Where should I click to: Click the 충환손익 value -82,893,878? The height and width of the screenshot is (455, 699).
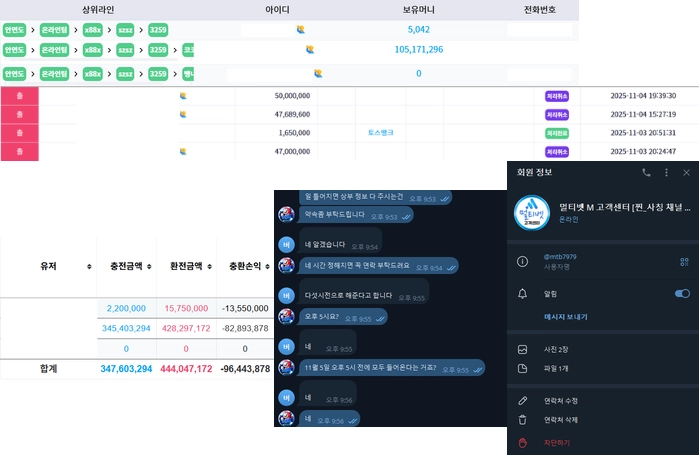pos(245,328)
